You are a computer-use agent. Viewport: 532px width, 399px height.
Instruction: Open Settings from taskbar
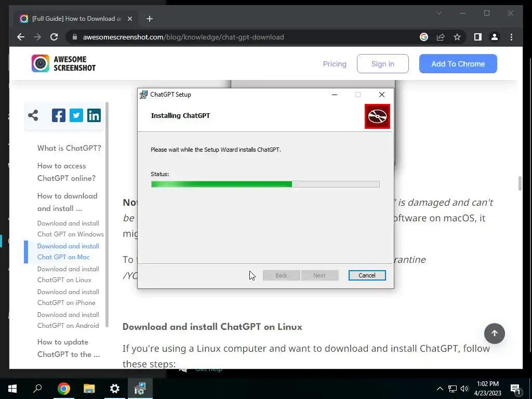[x=115, y=389]
